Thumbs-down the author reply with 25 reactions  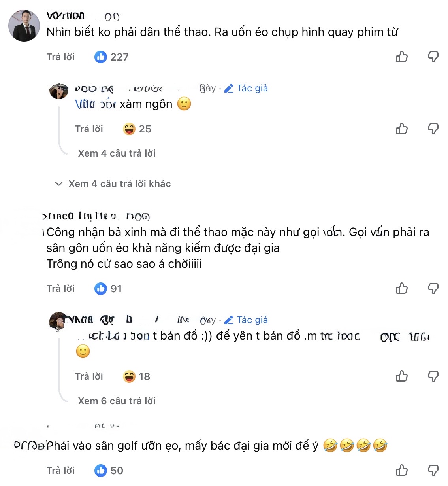(433, 129)
